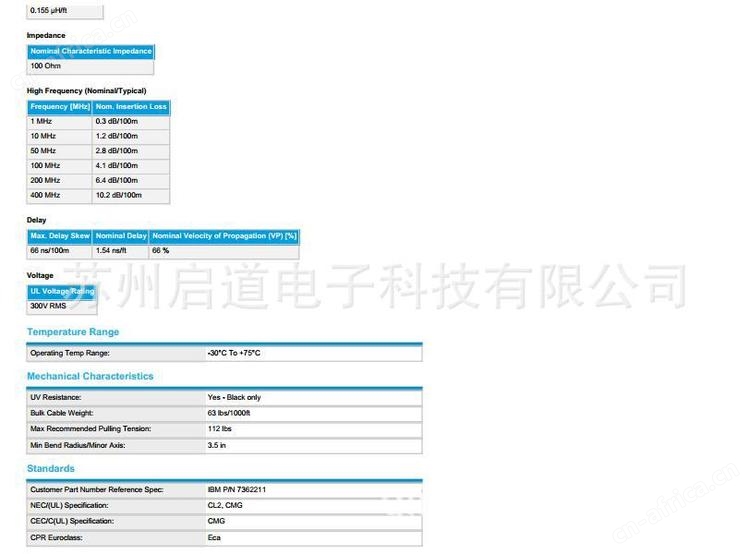
Task: Click the 'UV Resistance:' label
Action: (55, 398)
